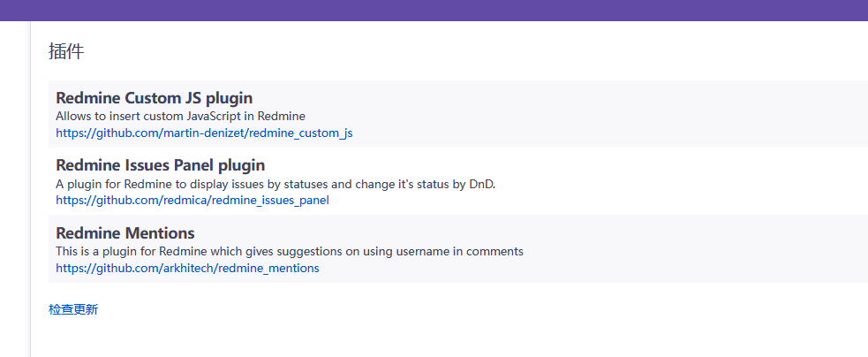The image size is (868, 357).
Task: Click the Issues Panel plugin description sentence
Action: click(x=275, y=184)
